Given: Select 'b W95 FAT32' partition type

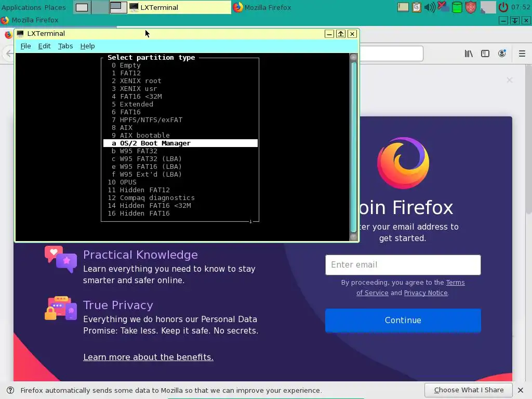Looking at the screenshot, I should pyautogui.click(x=180, y=151).
